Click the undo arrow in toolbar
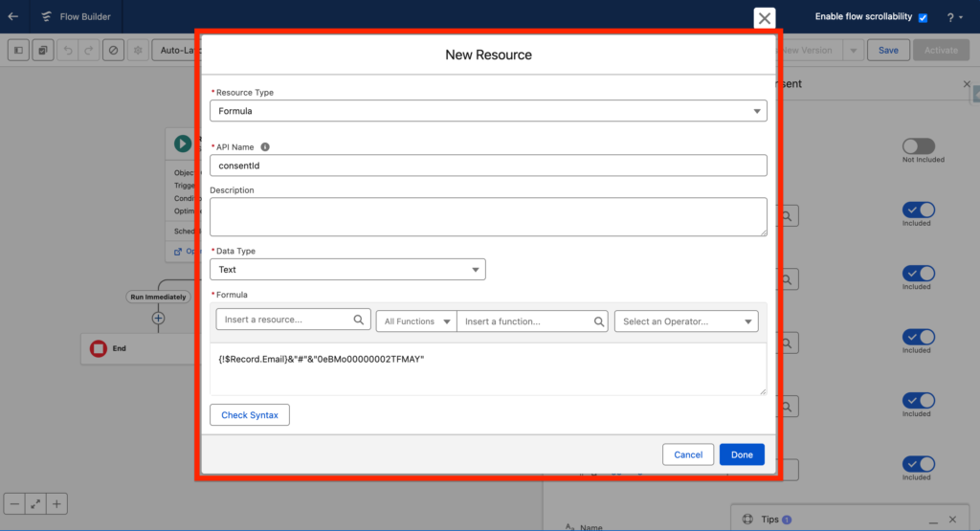 [x=67, y=50]
